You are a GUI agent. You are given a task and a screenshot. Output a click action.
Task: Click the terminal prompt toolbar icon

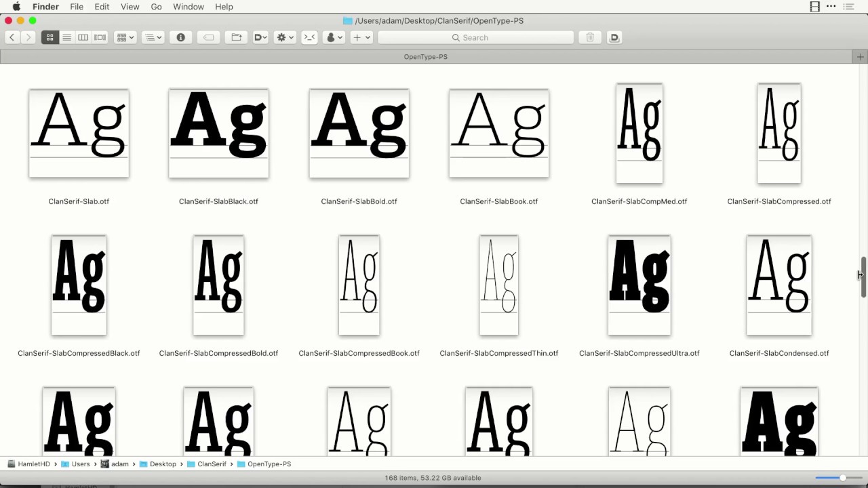309,38
